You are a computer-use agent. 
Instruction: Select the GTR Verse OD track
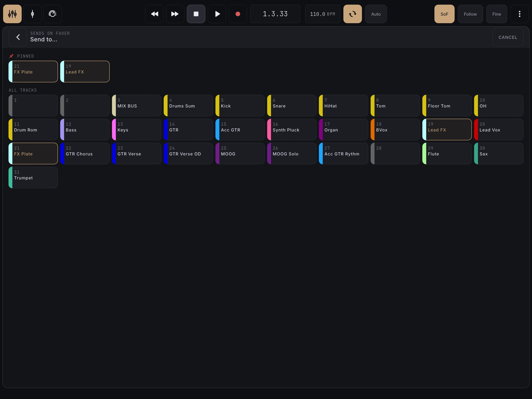pyautogui.click(x=188, y=153)
